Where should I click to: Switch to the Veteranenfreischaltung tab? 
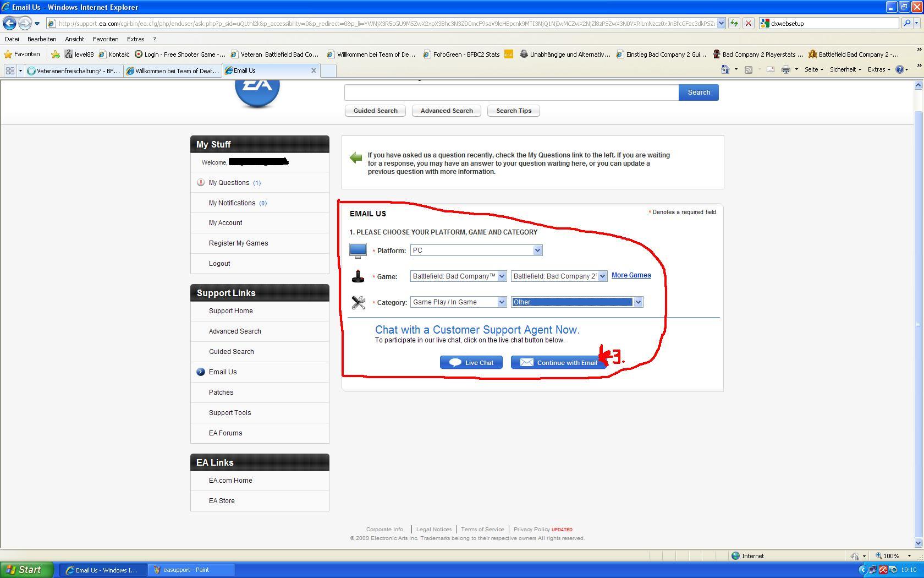[x=74, y=70]
